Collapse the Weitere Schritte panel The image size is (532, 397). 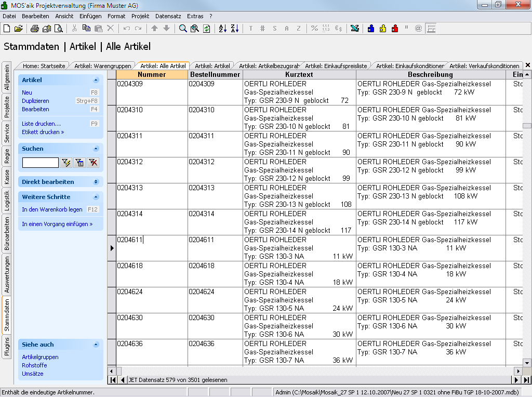(x=96, y=197)
